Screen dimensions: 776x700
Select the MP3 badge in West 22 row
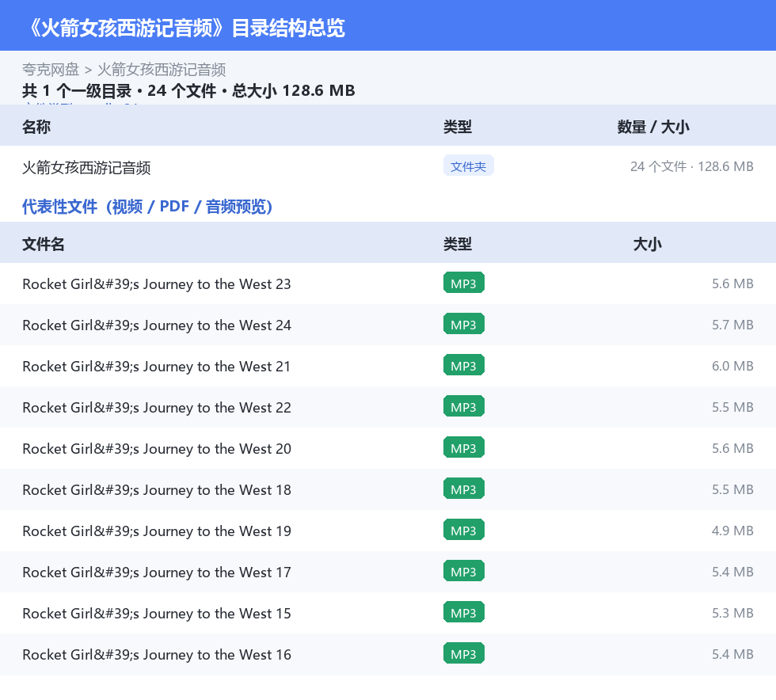(x=464, y=406)
